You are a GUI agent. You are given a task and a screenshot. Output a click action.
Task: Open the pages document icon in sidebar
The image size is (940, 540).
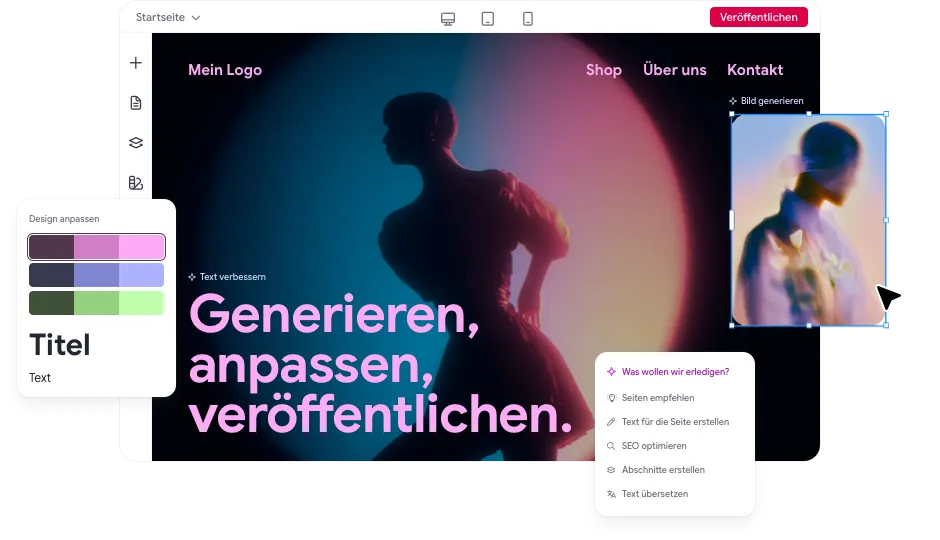136,103
